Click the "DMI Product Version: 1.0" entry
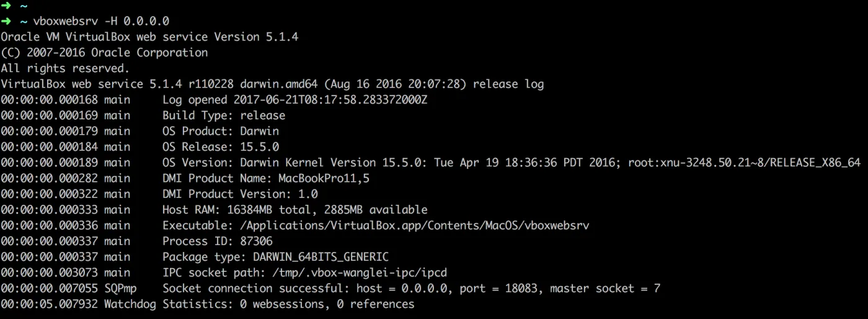868x319 pixels. coord(240,194)
